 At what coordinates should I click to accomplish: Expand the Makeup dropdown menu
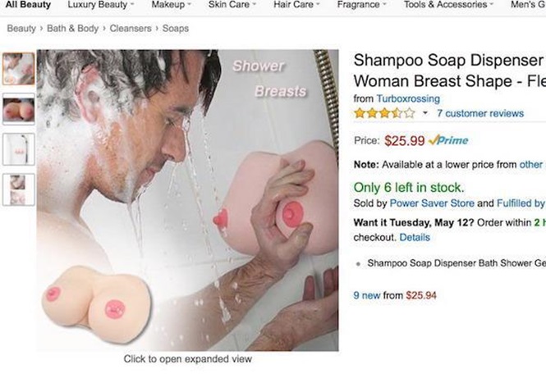pos(171,5)
